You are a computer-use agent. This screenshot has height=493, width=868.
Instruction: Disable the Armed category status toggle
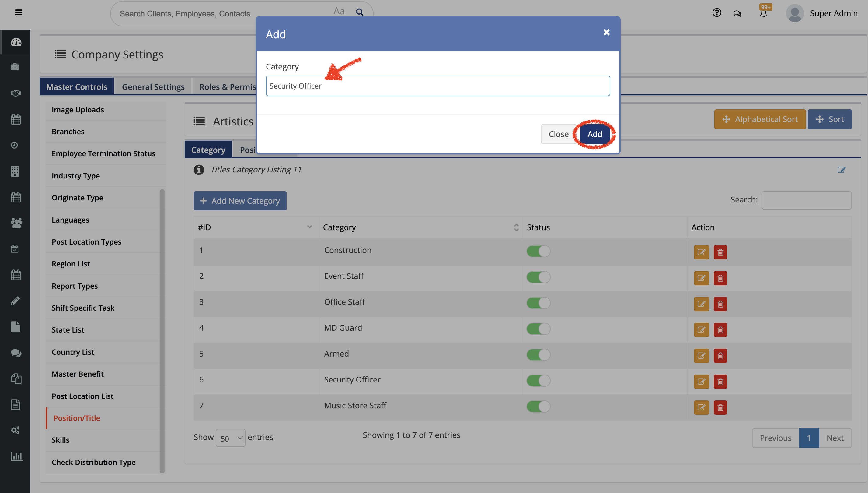[538, 354]
